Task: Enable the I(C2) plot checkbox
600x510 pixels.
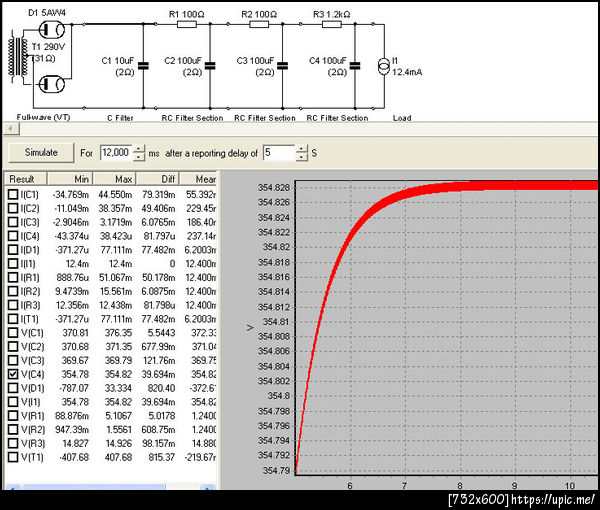Action: click(13, 208)
